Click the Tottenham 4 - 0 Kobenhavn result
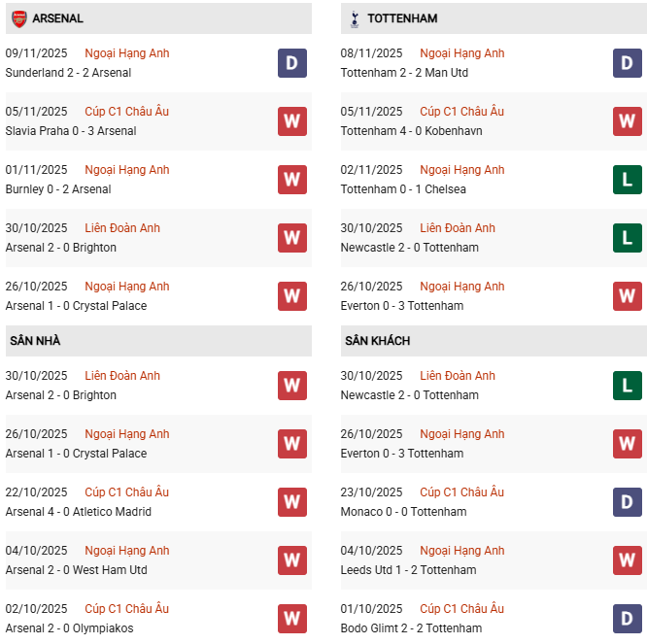This screenshot has height=644, width=647. click(411, 131)
